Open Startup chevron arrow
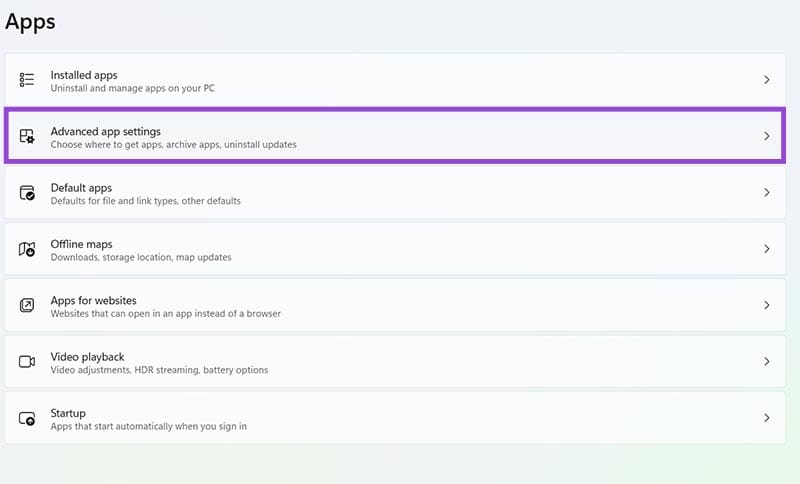800x484 pixels. click(766, 418)
